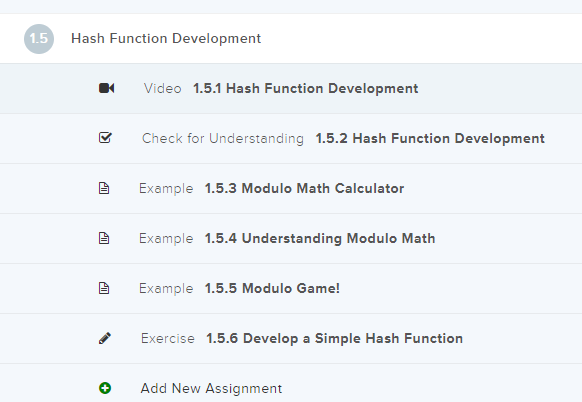The image size is (582, 402).
Task: Open 1.5.1 Hash Function Development video
Action: (305, 88)
